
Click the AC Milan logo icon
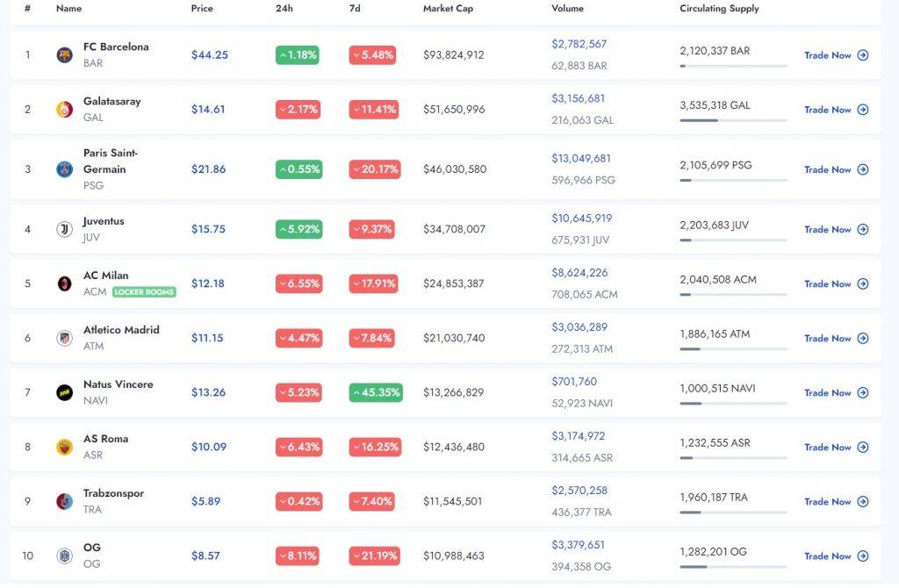coord(64,283)
